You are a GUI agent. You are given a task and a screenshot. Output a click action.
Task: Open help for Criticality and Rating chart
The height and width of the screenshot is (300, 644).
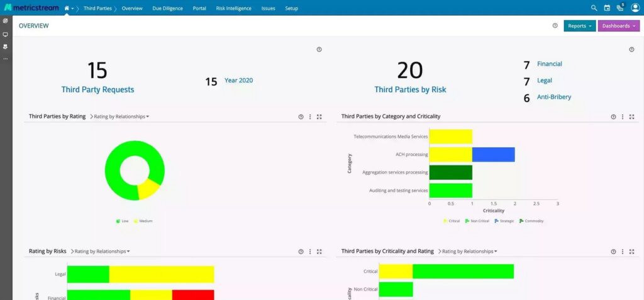pyautogui.click(x=613, y=252)
